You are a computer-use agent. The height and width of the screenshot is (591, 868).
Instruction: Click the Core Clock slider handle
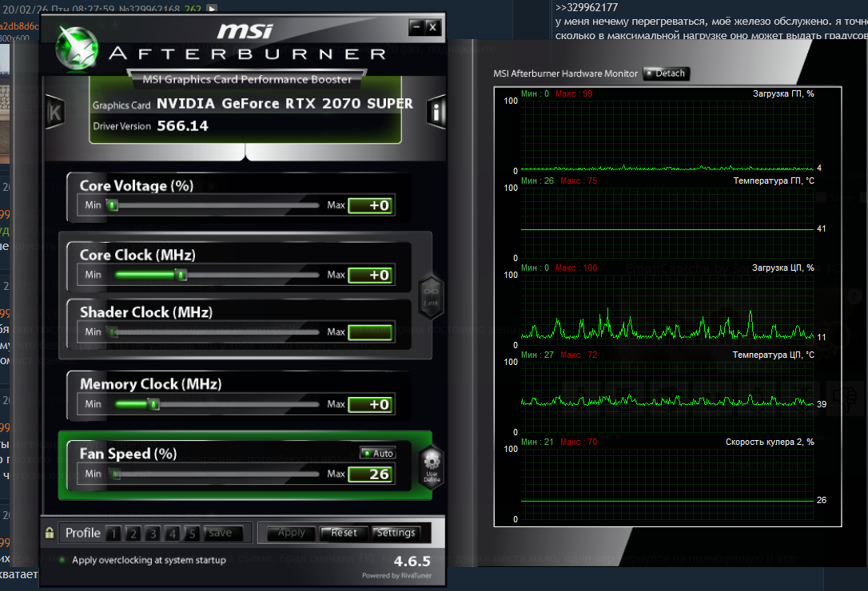[181, 275]
